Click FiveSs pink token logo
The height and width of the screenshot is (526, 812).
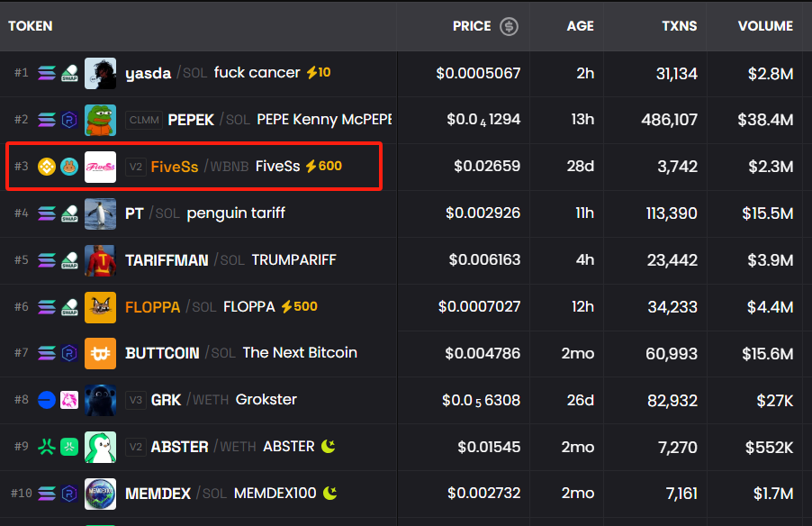point(100,167)
